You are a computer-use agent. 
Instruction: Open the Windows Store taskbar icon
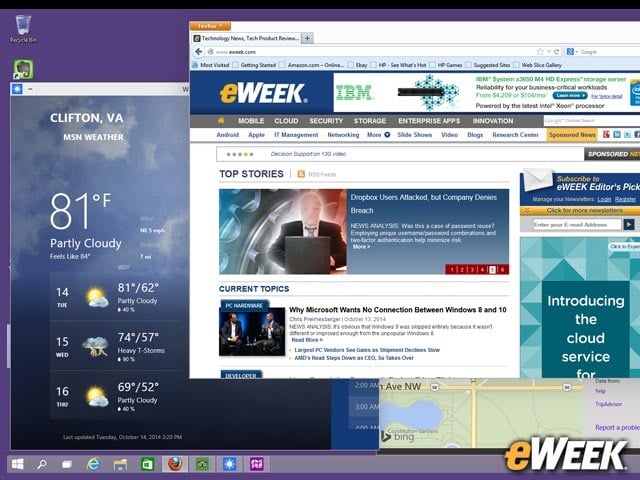click(147, 464)
